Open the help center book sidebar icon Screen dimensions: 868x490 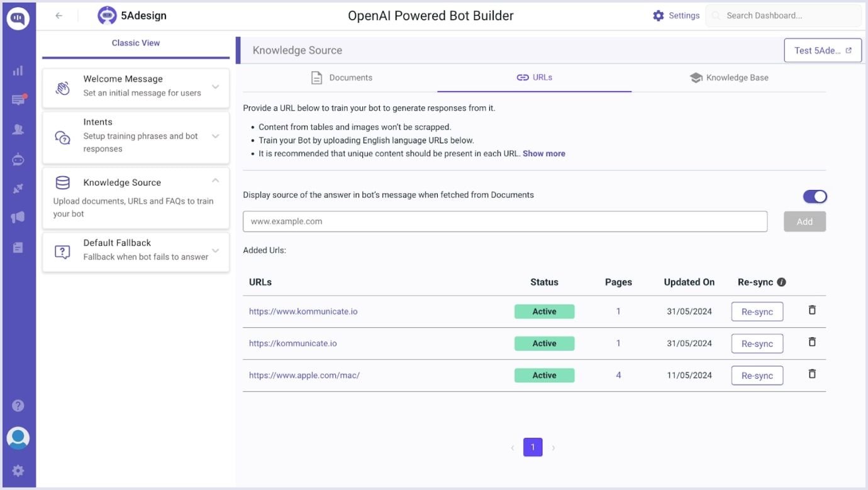[x=18, y=247]
